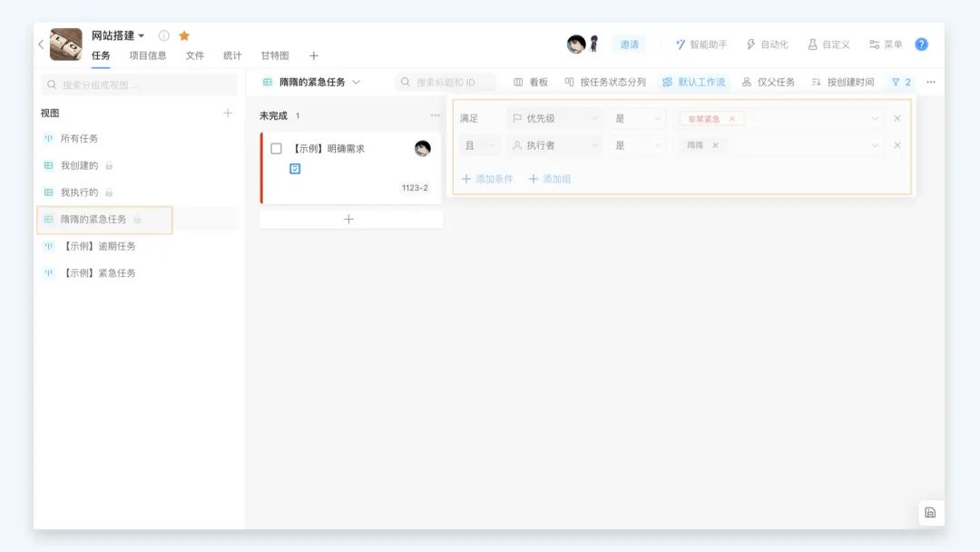Click assignee avatar on 明确需求 card
This screenshot has height=552, width=980.
click(423, 148)
